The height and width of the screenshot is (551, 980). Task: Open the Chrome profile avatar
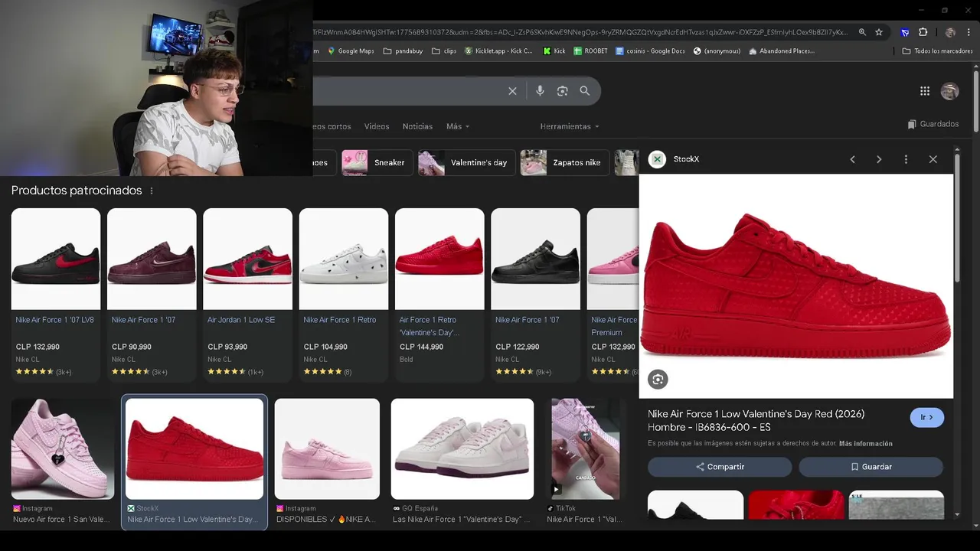(x=950, y=32)
